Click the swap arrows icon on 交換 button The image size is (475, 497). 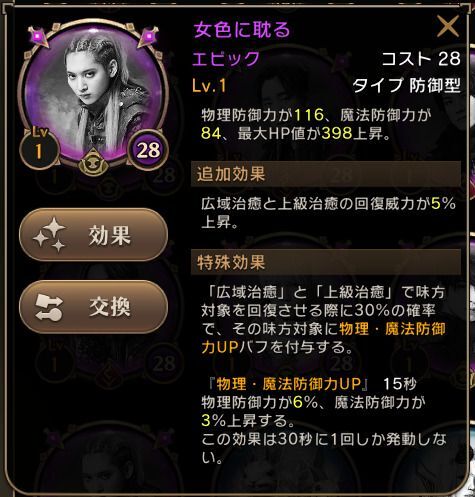[49, 307]
